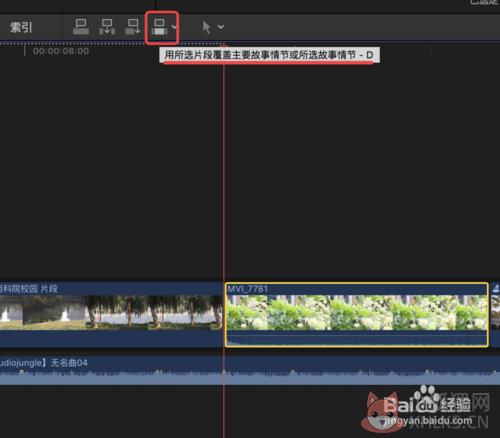Click the MVI_7781 clip name label
This screenshot has height=438, width=500.
click(x=248, y=289)
